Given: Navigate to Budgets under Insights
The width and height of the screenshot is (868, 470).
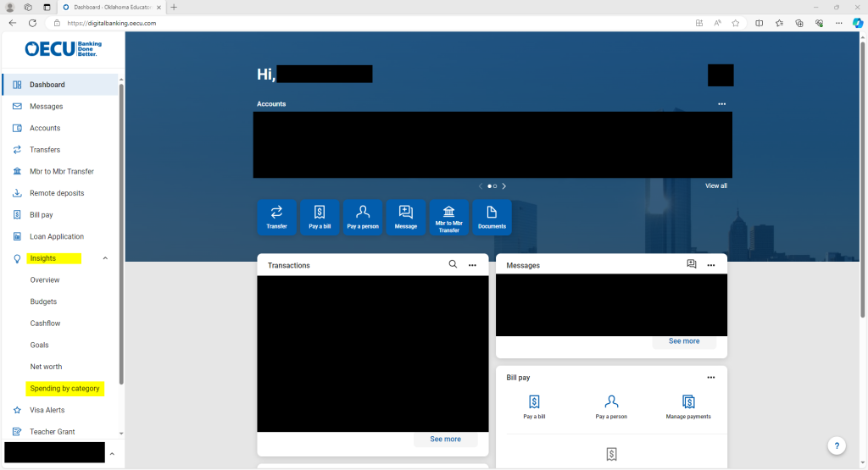Looking at the screenshot, I should (44, 301).
